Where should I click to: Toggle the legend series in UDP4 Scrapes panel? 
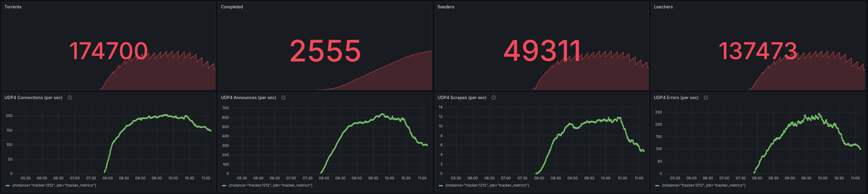487,185
